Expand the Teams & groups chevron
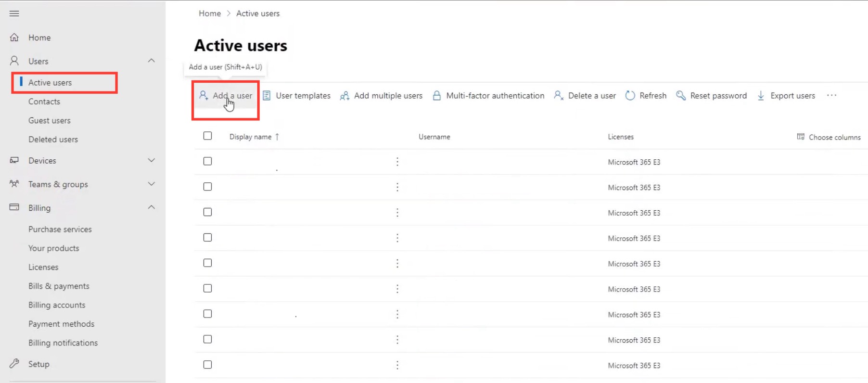The width and height of the screenshot is (868, 383). click(x=151, y=184)
